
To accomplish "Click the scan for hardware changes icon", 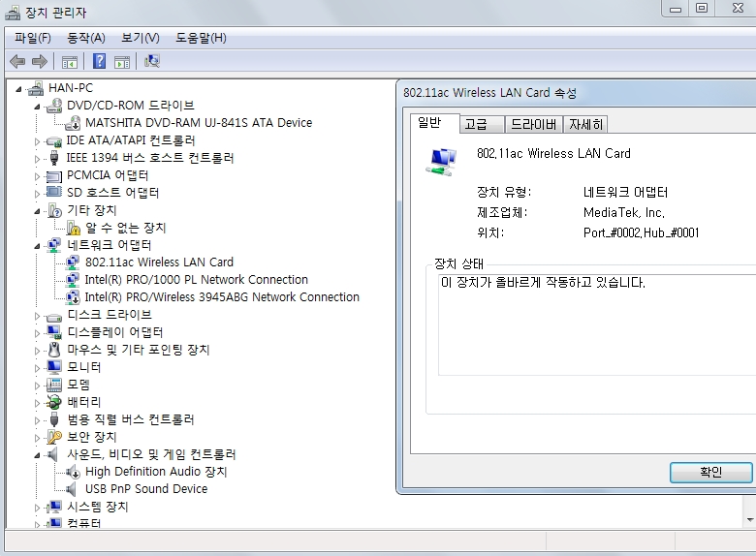I will 152,61.
